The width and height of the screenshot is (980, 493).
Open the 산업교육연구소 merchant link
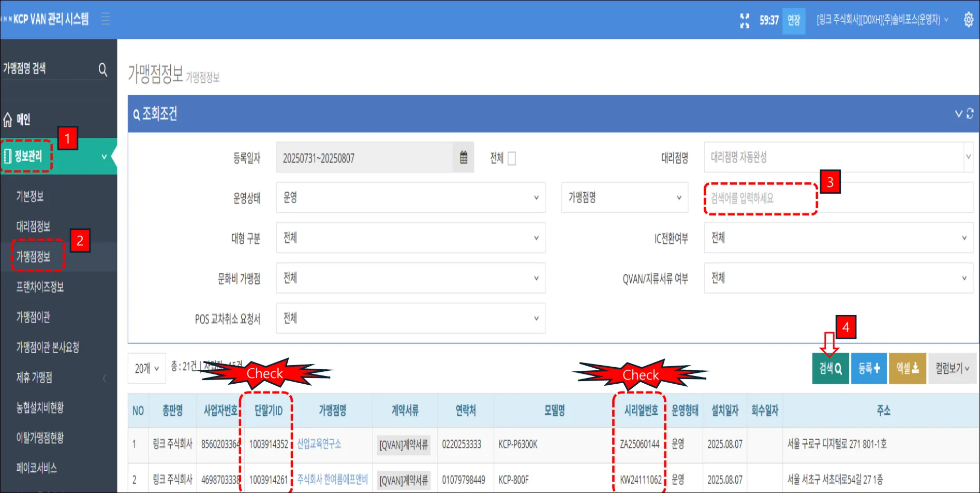click(x=319, y=444)
